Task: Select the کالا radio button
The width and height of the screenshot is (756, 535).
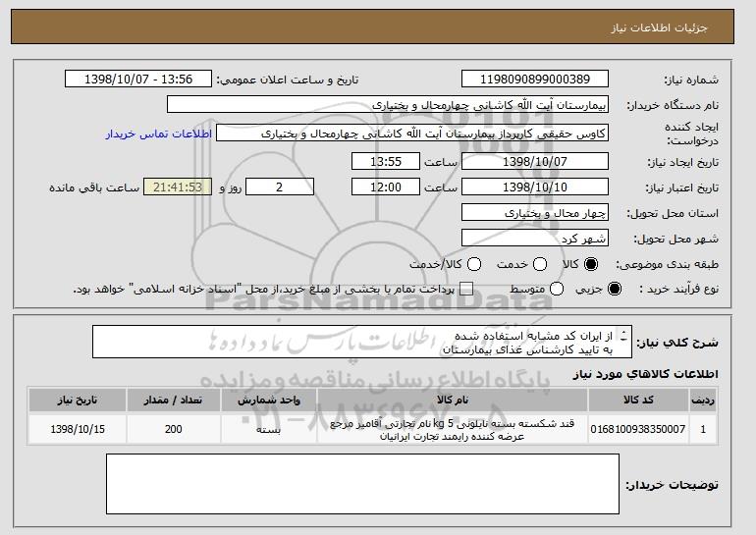Action: pos(591,264)
